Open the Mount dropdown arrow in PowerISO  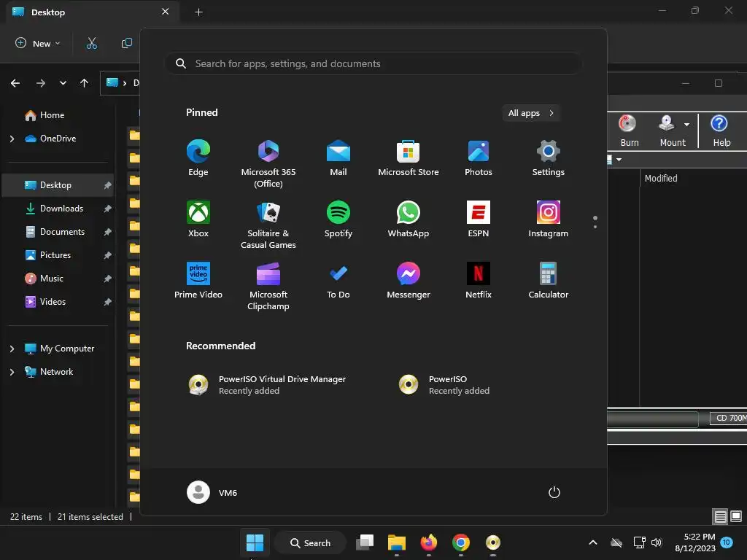click(687, 125)
